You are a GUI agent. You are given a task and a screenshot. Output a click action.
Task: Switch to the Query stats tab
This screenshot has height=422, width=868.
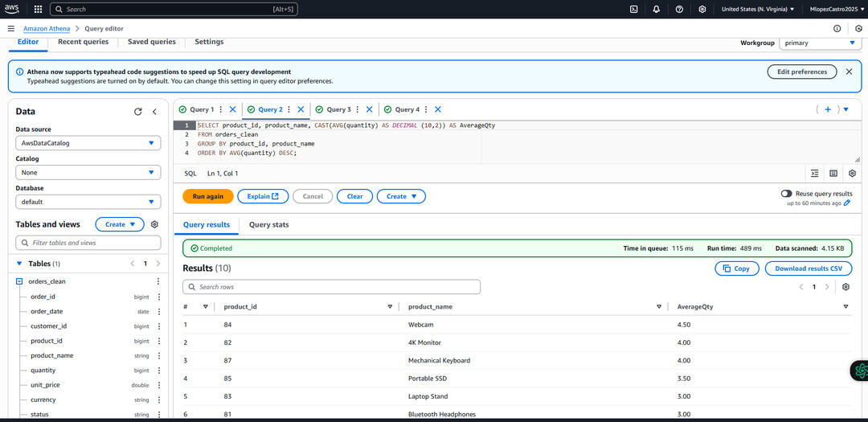(268, 225)
